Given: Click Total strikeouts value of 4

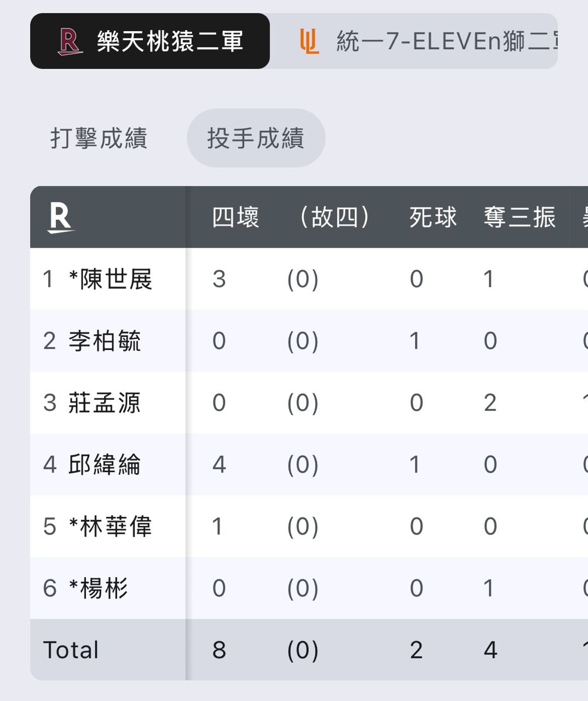Looking at the screenshot, I should pyautogui.click(x=491, y=650).
